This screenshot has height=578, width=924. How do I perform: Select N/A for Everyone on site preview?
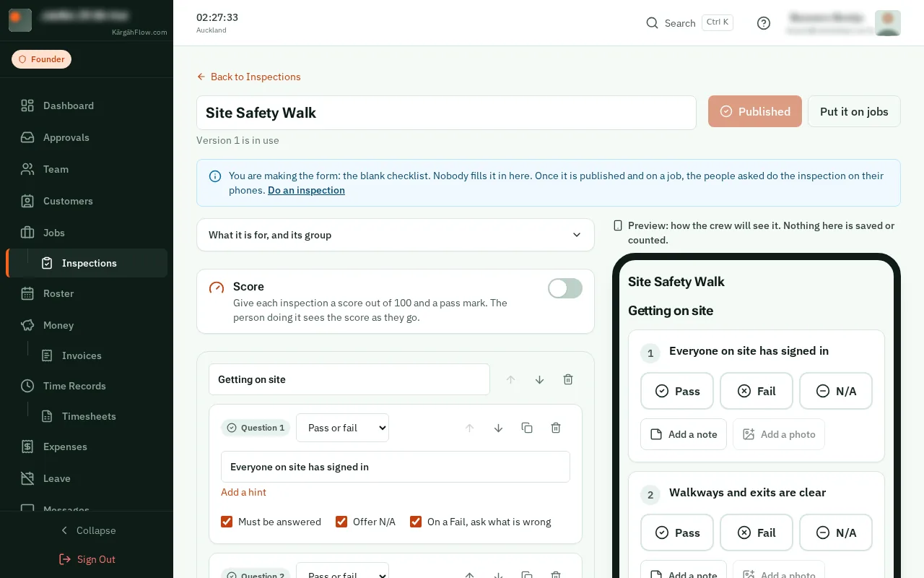pyautogui.click(x=836, y=391)
